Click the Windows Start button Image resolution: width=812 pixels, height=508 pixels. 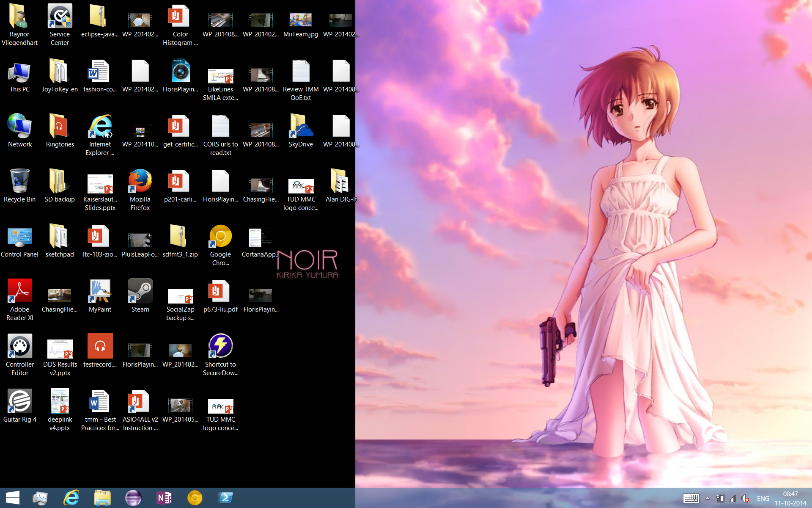(13, 498)
